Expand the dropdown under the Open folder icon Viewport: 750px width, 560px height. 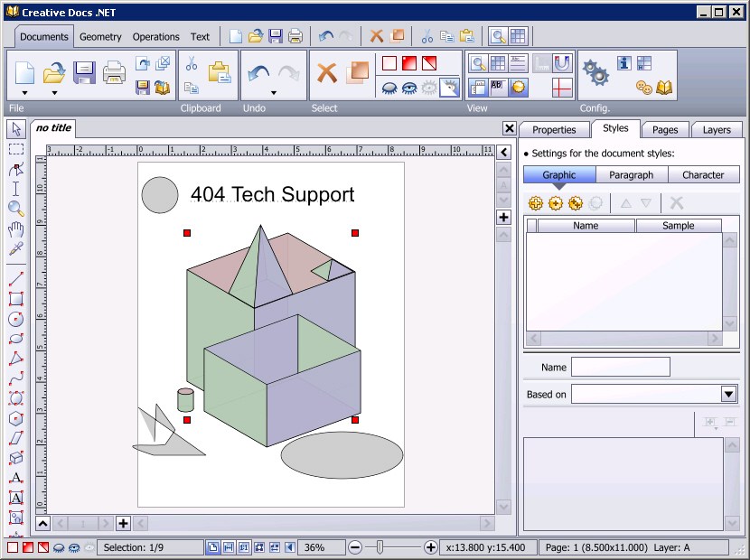pyautogui.click(x=54, y=92)
